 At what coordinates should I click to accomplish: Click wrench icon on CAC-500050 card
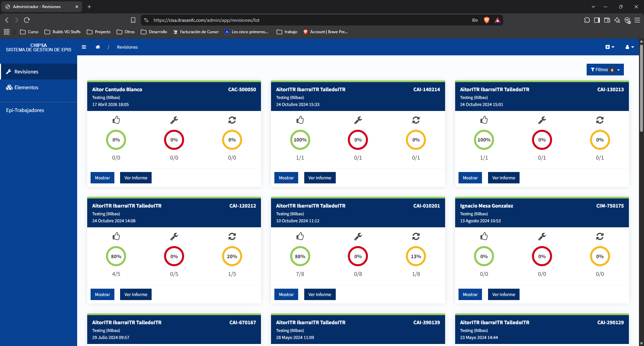point(174,120)
